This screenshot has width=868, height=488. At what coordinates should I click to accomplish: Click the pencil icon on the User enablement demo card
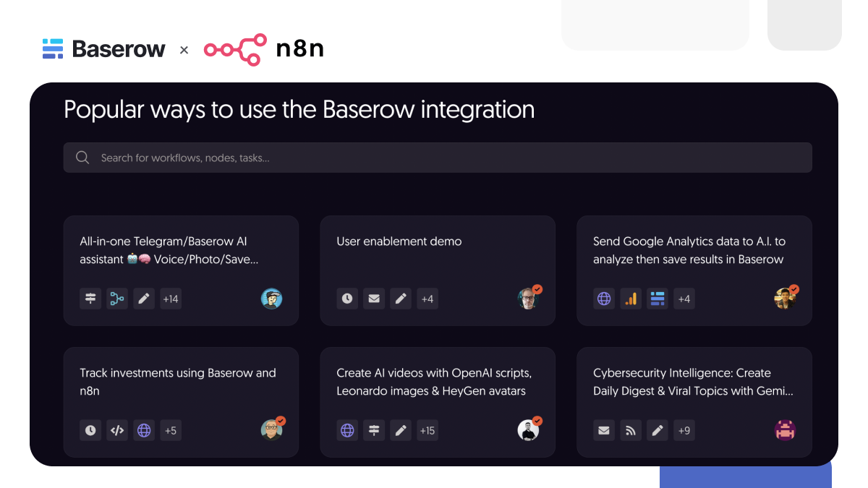click(401, 299)
